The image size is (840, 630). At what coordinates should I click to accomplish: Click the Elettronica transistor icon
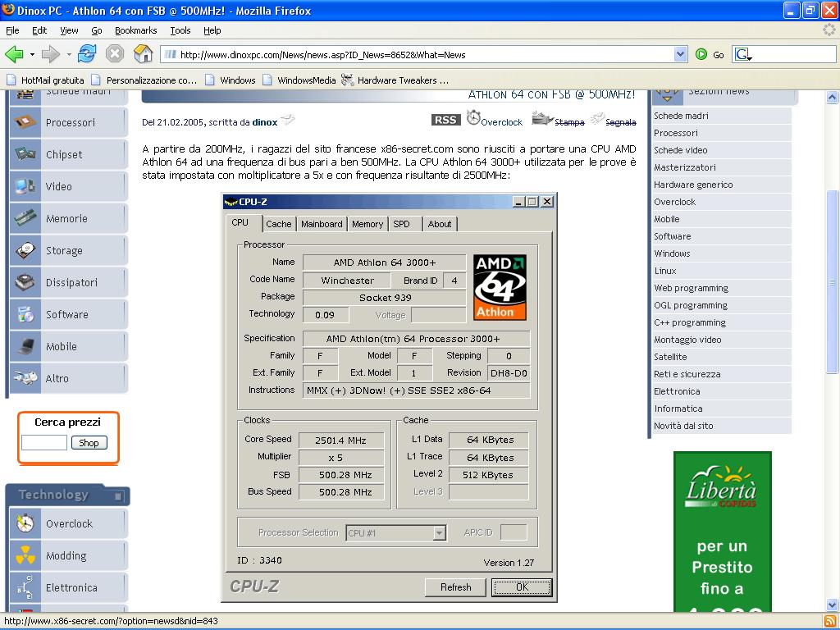click(25, 587)
